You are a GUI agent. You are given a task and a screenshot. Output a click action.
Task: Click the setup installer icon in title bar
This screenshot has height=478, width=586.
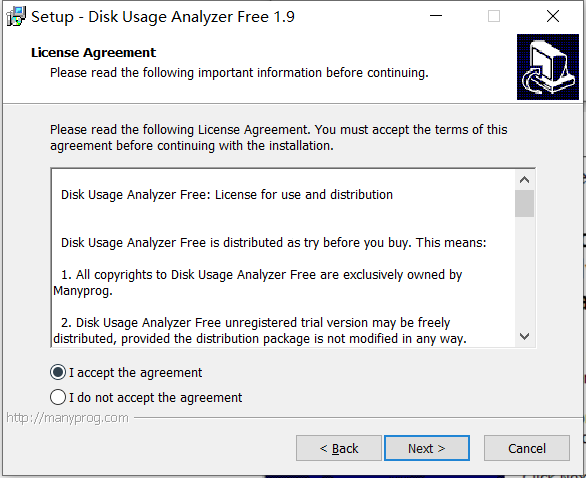tap(16, 16)
